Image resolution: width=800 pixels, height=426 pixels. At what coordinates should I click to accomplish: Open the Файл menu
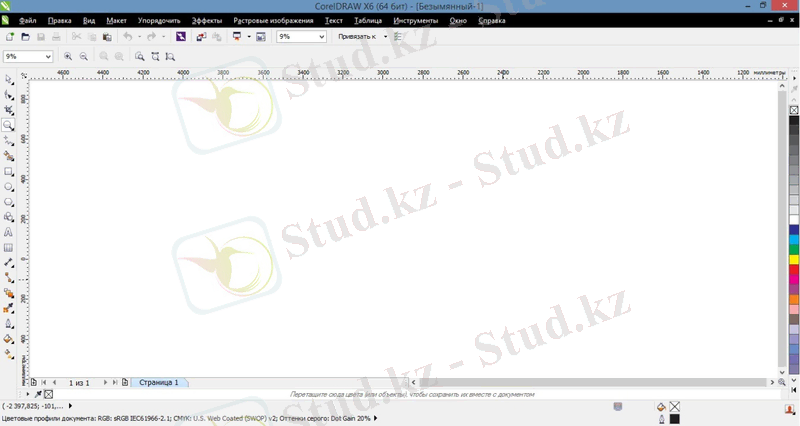pos(28,21)
